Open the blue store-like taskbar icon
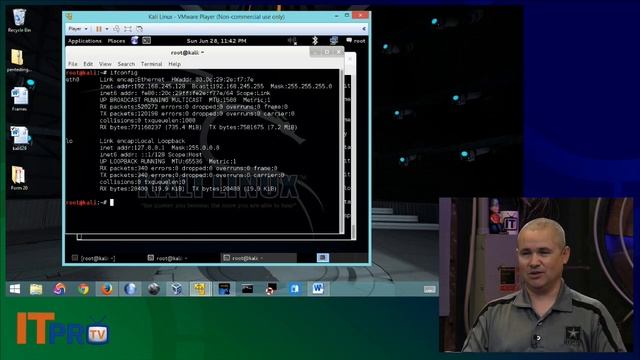The height and width of the screenshot is (360, 640). click(x=294, y=289)
